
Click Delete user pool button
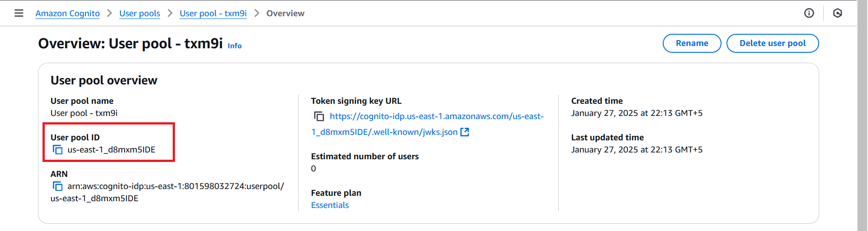pos(773,43)
